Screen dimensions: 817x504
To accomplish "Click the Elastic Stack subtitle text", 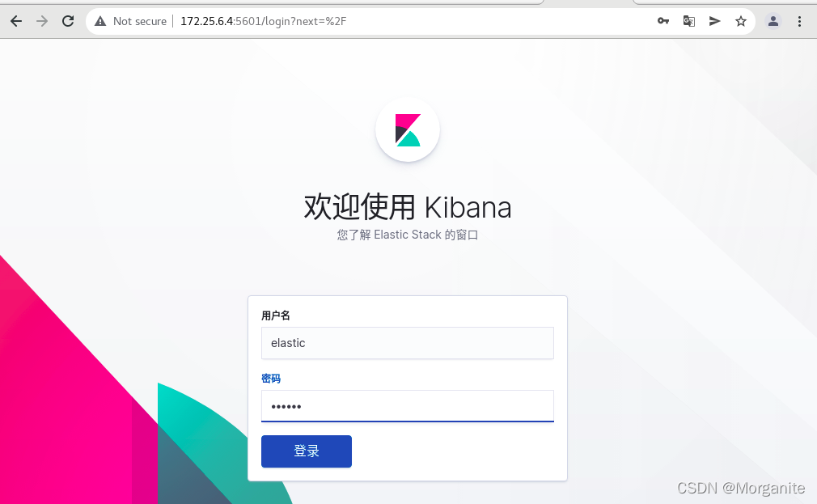I will point(408,235).
